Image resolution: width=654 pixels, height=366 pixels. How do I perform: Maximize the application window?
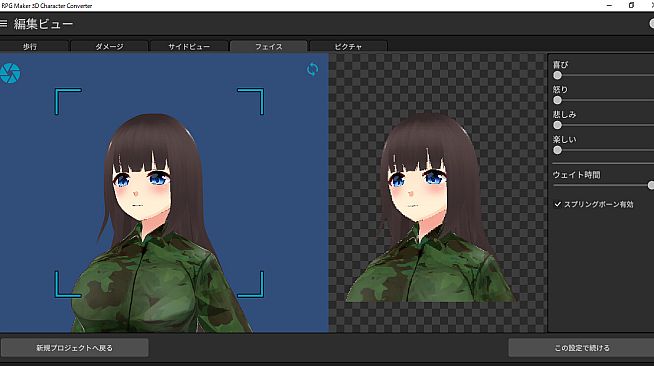point(631,5)
